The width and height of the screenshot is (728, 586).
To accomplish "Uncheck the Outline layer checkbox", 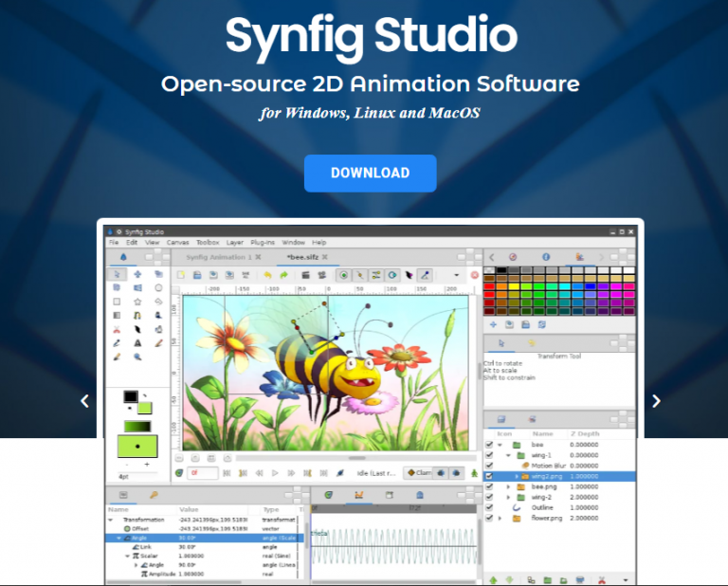I will 489,508.
